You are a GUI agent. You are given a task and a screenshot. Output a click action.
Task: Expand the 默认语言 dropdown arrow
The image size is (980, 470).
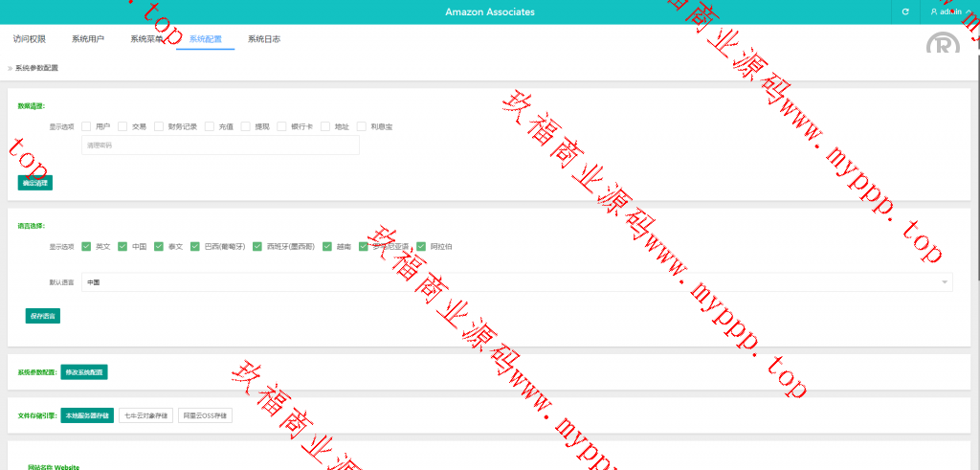click(x=945, y=282)
